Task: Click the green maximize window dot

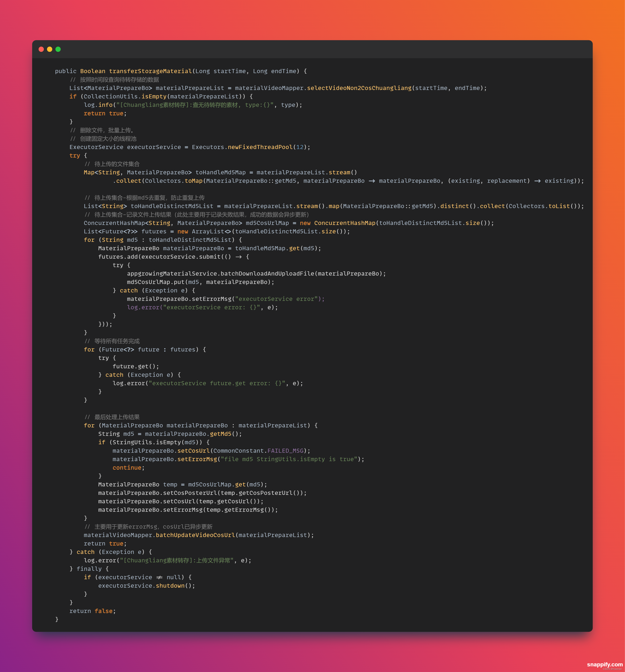Action: [x=58, y=49]
